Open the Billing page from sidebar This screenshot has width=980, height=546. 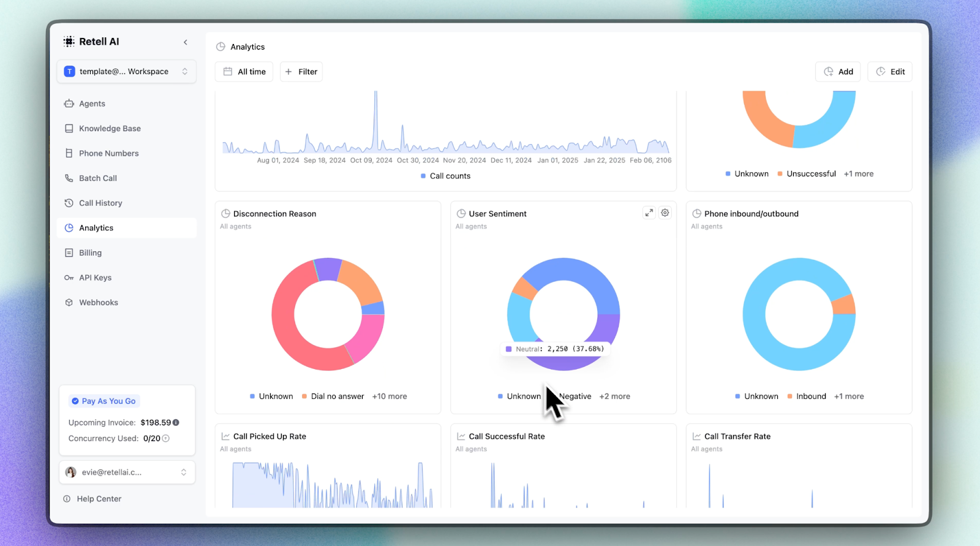click(90, 252)
